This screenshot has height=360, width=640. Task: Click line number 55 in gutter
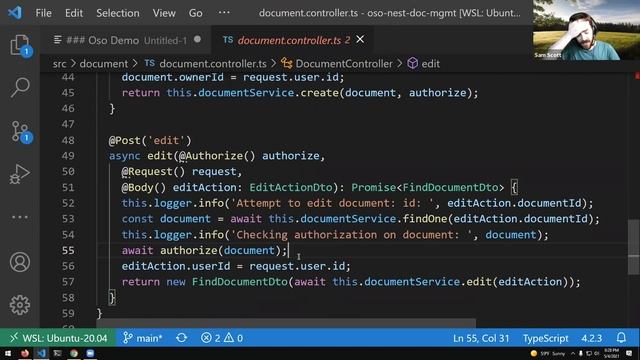point(68,250)
